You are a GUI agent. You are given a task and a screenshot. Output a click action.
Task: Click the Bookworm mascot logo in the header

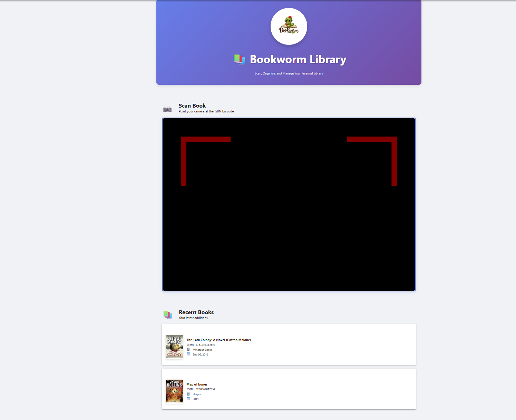[289, 26]
